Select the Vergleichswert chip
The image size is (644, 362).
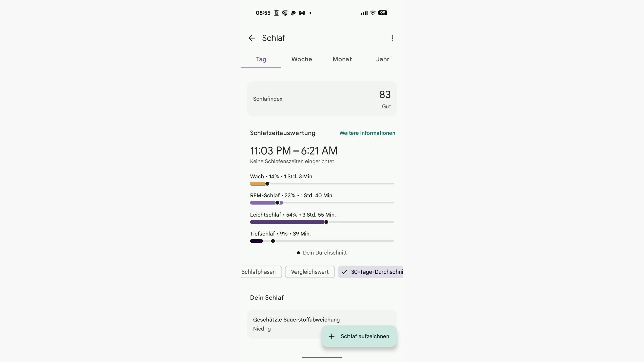[x=310, y=272]
